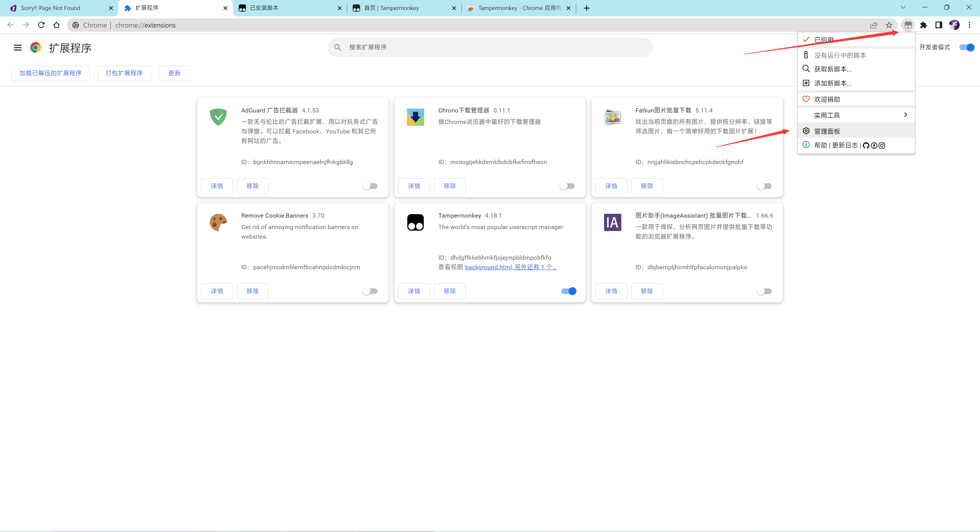
Task: Open 管理面板 dashboard menu item
Action: (856, 131)
